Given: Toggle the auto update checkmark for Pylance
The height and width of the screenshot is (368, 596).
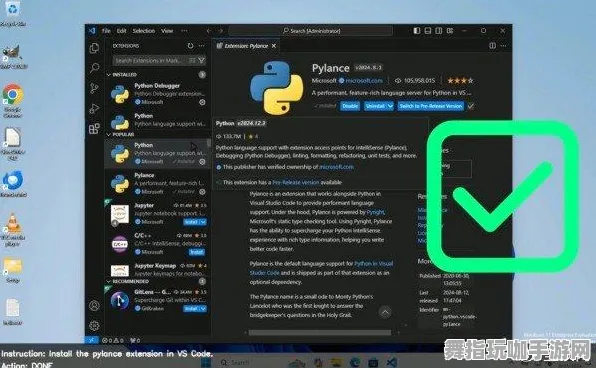Looking at the screenshot, I should click(471, 106).
